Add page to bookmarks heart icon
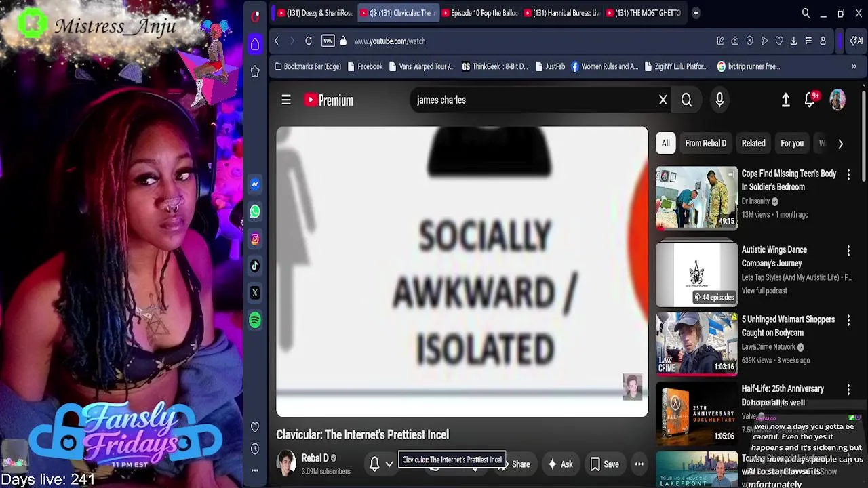The width and height of the screenshot is (868, 488). point(779,41)
